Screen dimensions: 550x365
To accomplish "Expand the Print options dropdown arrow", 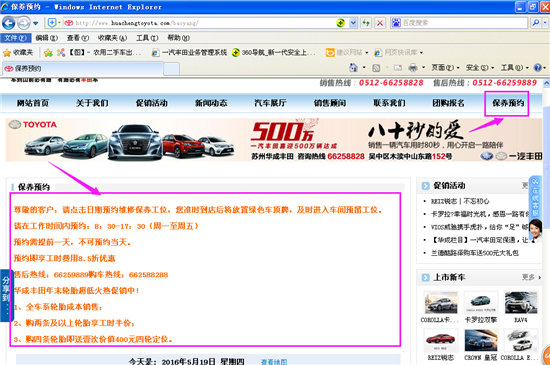I will click(x=423, y=68).
